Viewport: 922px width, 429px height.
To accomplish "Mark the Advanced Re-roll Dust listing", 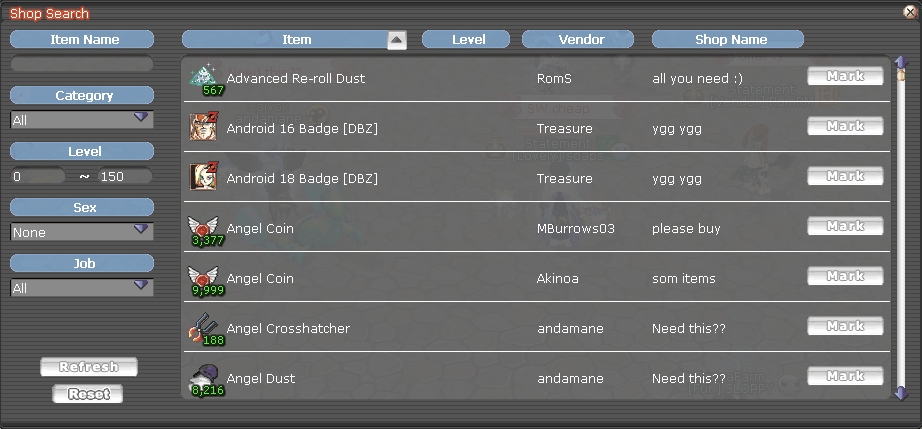I will 845,77.
